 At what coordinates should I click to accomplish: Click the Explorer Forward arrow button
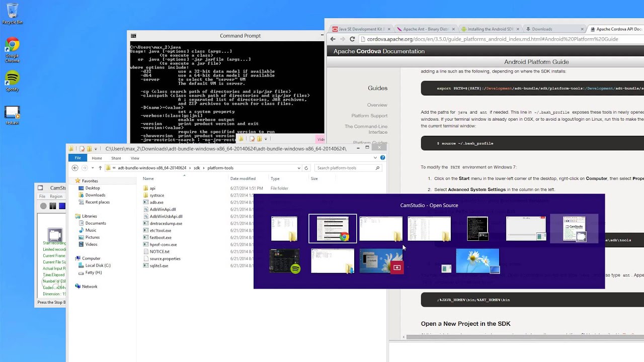coord(85,168)
